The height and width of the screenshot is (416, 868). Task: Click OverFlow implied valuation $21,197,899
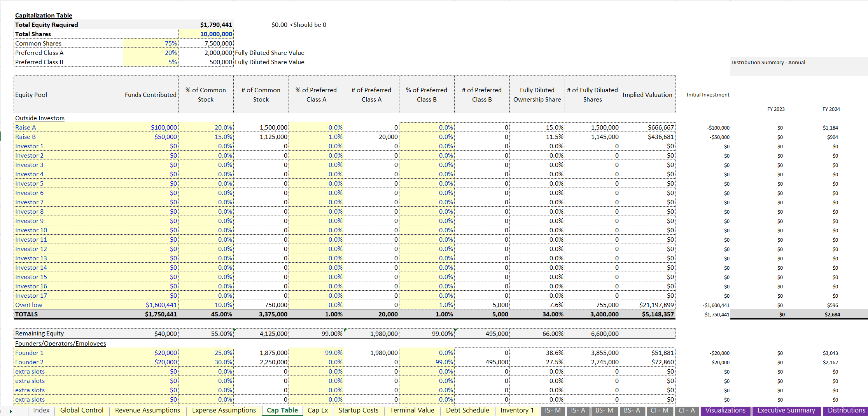pyautogui.click(x=647, y=305)
